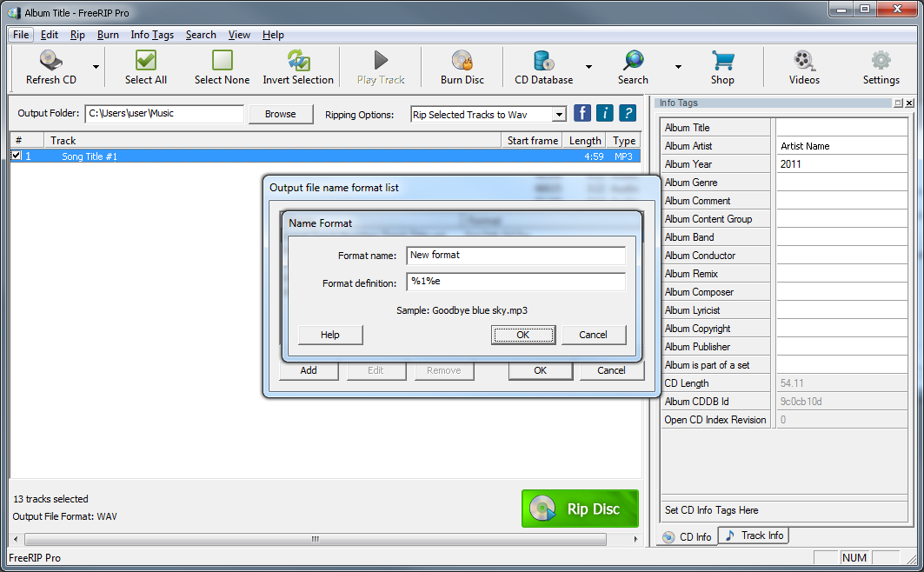Open the Info Tags menu
This screenshot has width=924, height=572.
tap(152, 35)
